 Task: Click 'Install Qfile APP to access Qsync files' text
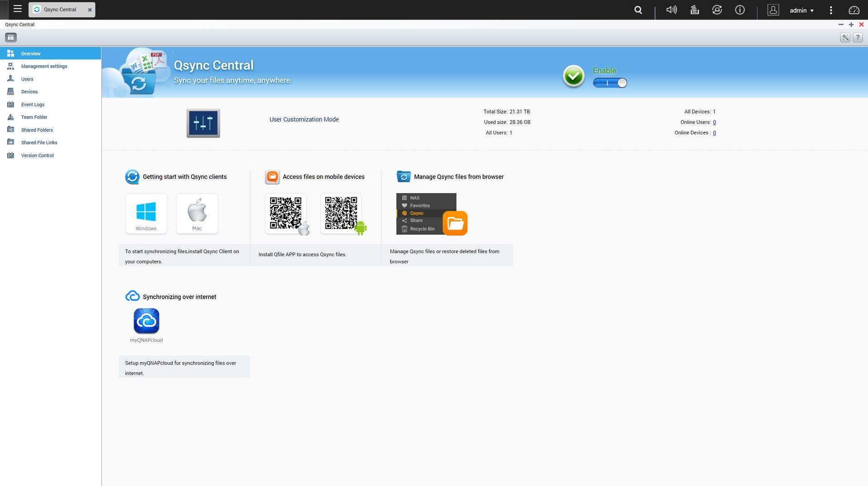[x=302, y=255]
